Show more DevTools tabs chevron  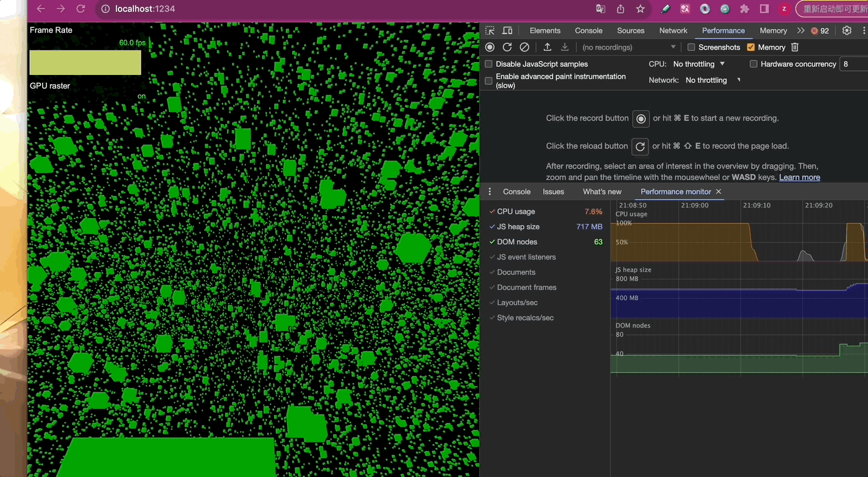click(801, 30)
